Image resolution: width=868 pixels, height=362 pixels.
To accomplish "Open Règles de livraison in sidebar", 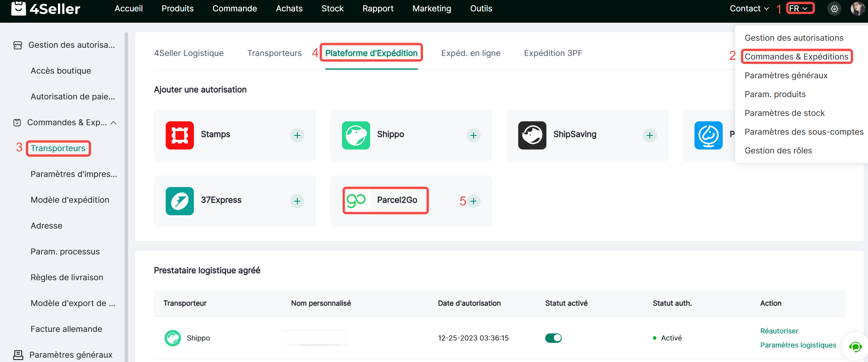I will pyautogui.click(x=67, y=277).
